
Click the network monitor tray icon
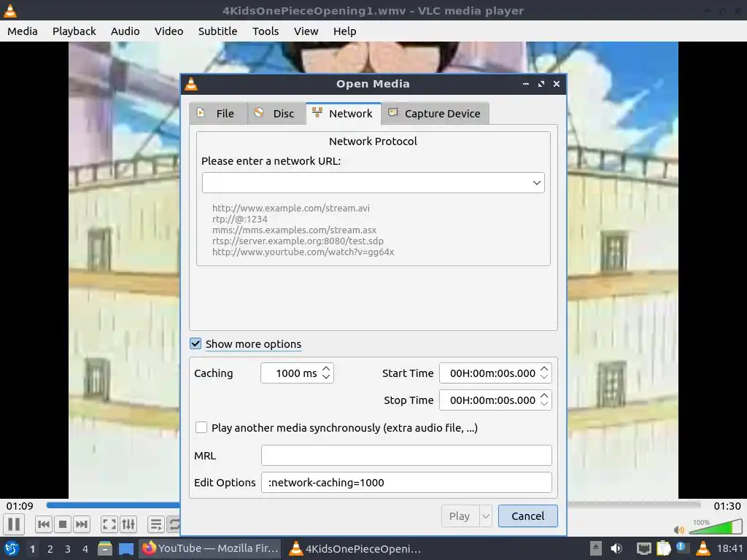(644, 548)
